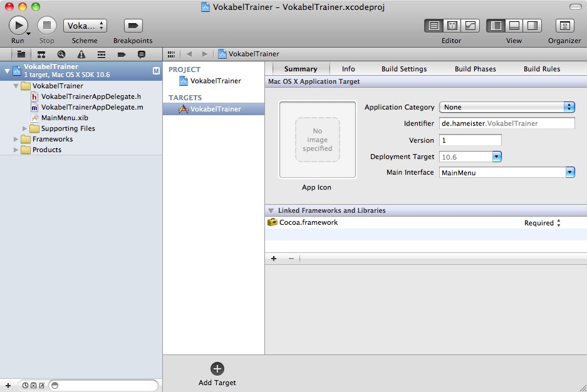
Task: Show the Search navigator
Action: [x=61, y=54]
